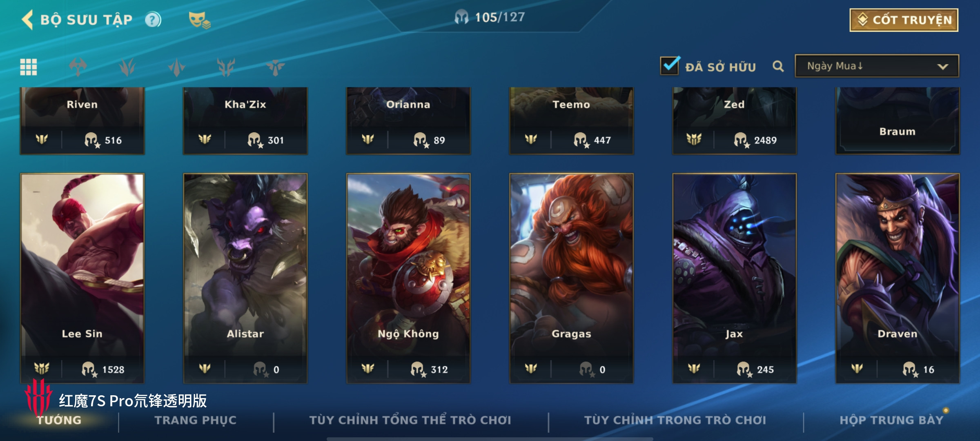This screenshot has width=980, height=441.
Task: Click the dropdown chevron arrow for sorting
Action: click(943, 67)
